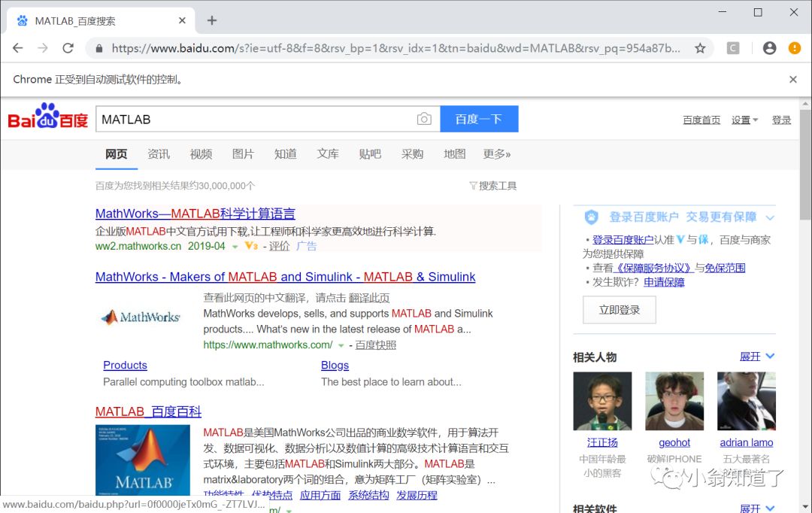Click the adrian lamo portrait photo
The height and width of the screenshot is (513, 812).
(x=747, y=401)
